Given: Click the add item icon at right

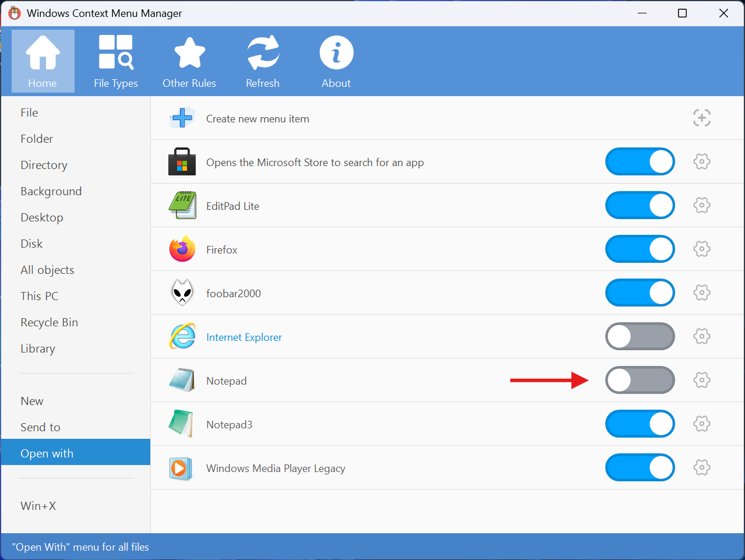Looking at the screenshot, I should [702, 118].
